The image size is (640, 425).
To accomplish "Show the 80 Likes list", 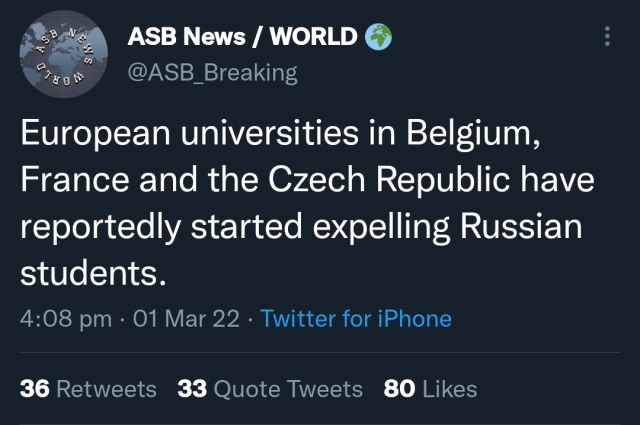I will (x=430, y=388).
